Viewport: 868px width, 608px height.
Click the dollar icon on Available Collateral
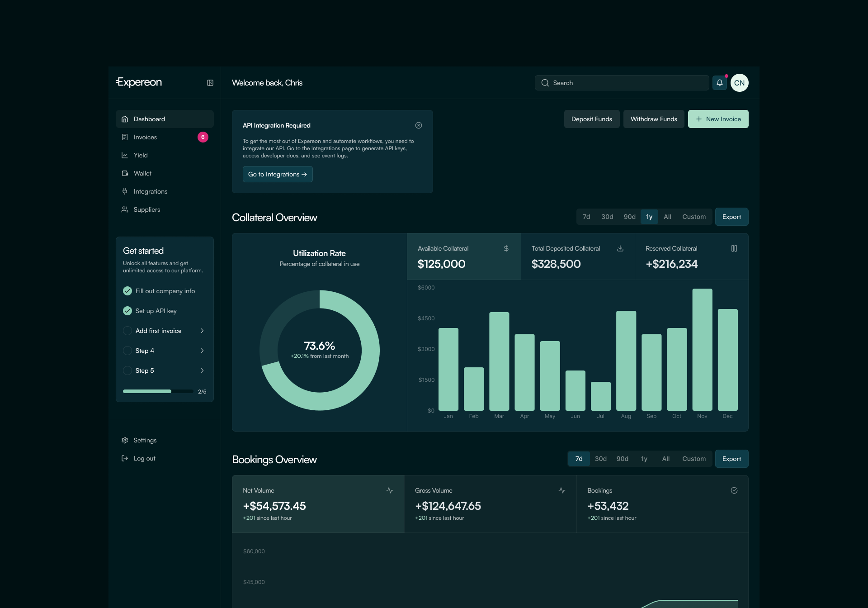tap(506, 248)
